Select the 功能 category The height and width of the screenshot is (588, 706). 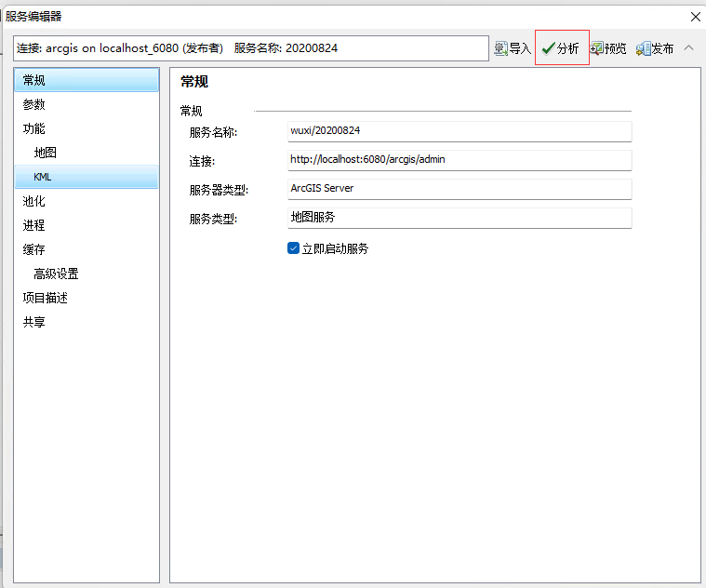pyautogui.click(x=34, y=129)
